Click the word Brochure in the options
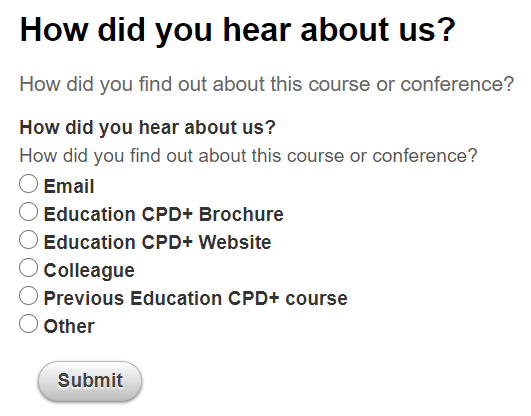The width and height of the screenshot is (531, 416). tap(241, 214)
